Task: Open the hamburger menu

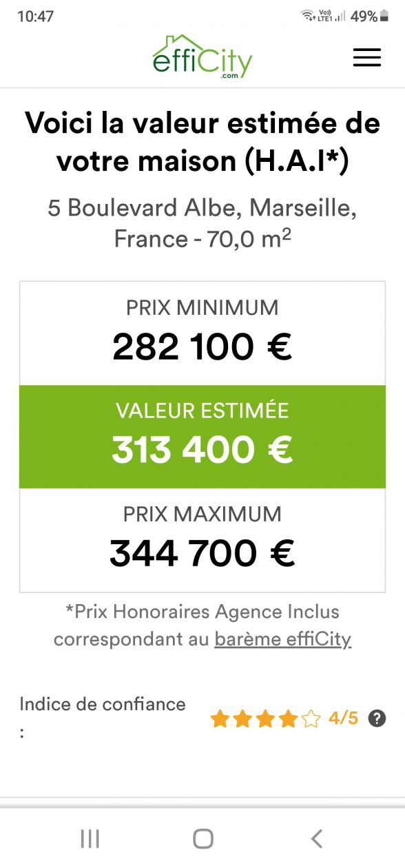Action: click(x=367, y=57)
